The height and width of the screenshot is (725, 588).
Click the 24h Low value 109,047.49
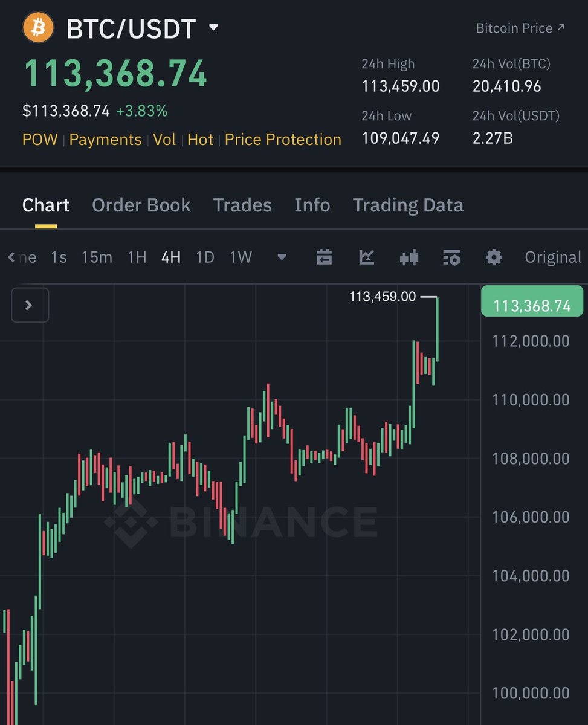coord(401,138)
